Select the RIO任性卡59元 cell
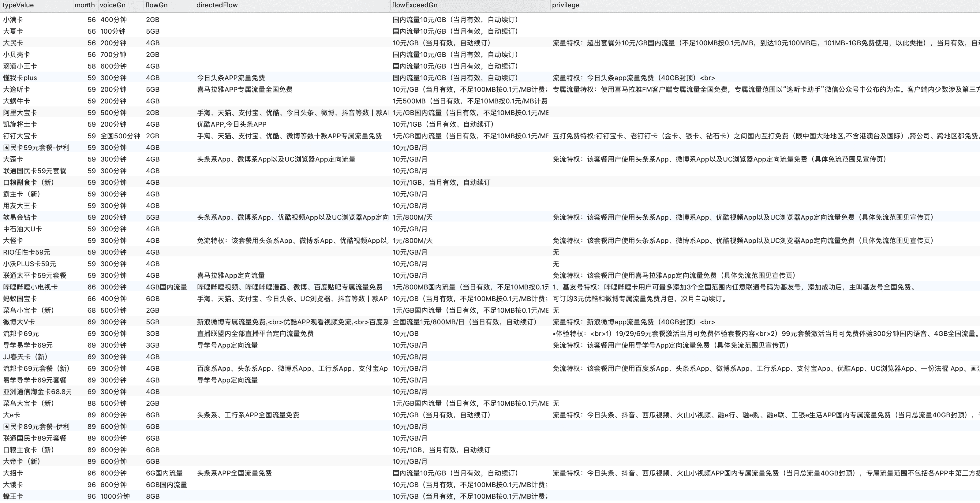The height and width of the screenshot is (503, 980). 27,252
